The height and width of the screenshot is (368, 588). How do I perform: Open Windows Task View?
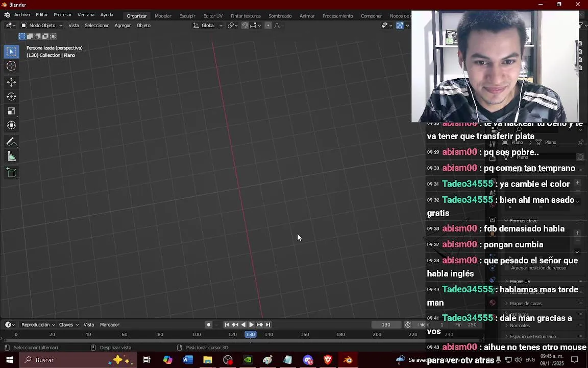pyautogui.click(x=147, y=360)
